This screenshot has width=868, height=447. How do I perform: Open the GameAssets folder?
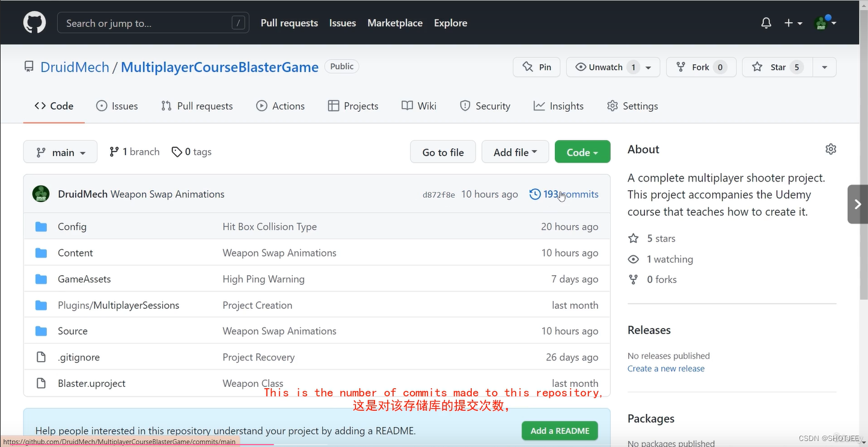click(84, 279)
